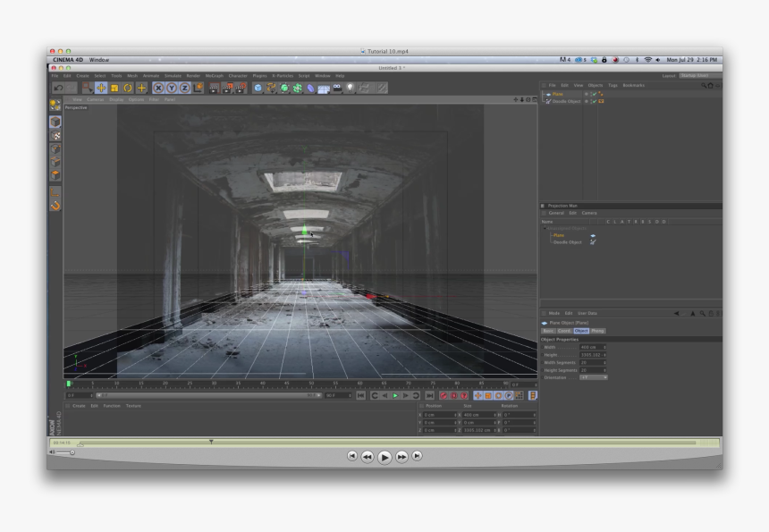Expand the Unassigned Objects tree group
Viewport: 769px width, 532px height.
[x=544, y=228]
